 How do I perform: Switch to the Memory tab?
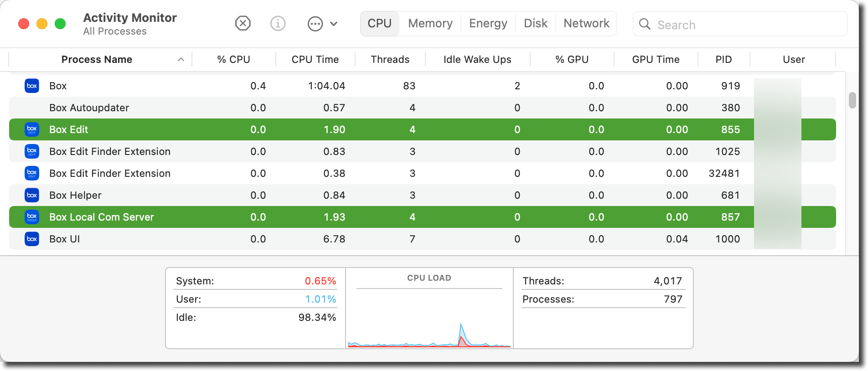[430, 23]
